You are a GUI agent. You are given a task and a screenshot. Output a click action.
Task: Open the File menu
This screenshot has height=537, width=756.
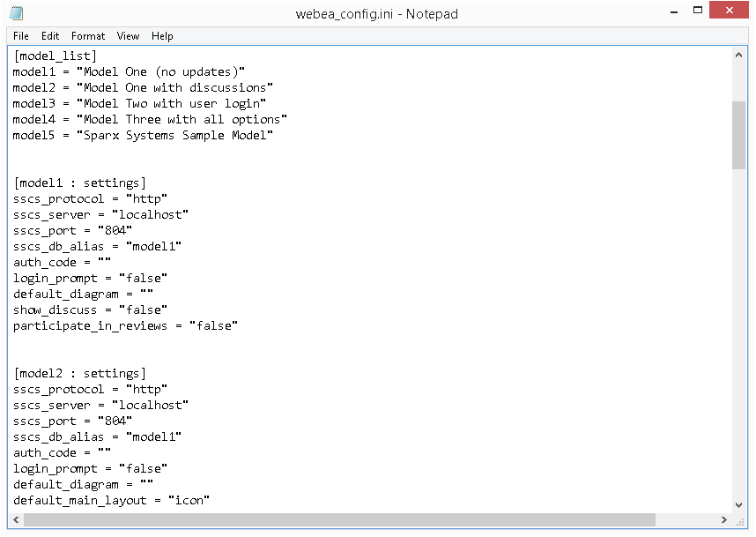(x=21, y=36)
